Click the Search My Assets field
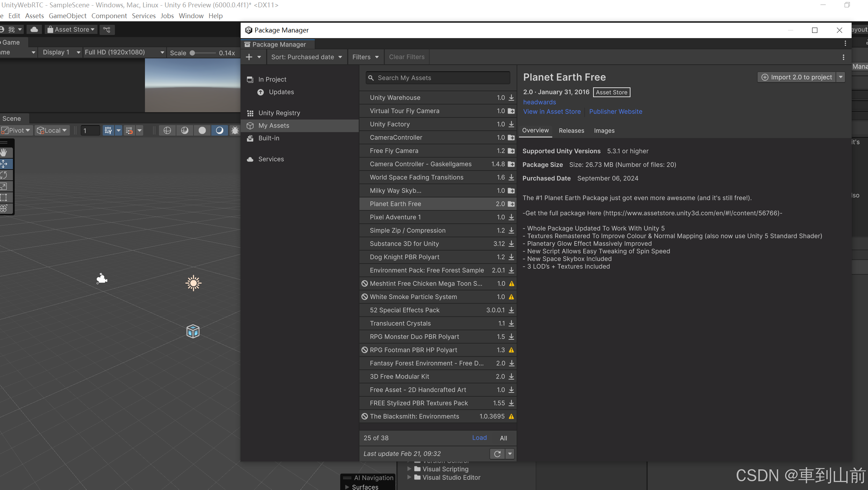 click(x=438, y=78)
